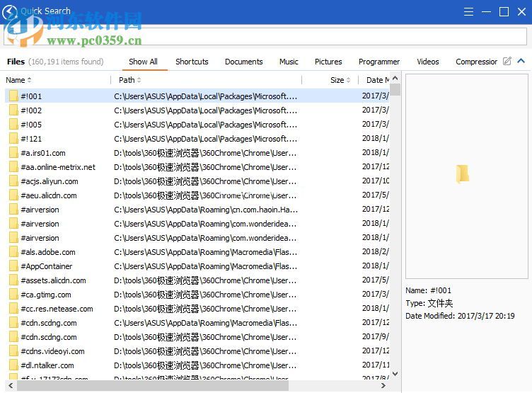
Task: Open the Compressor tab
Action: 476,62
